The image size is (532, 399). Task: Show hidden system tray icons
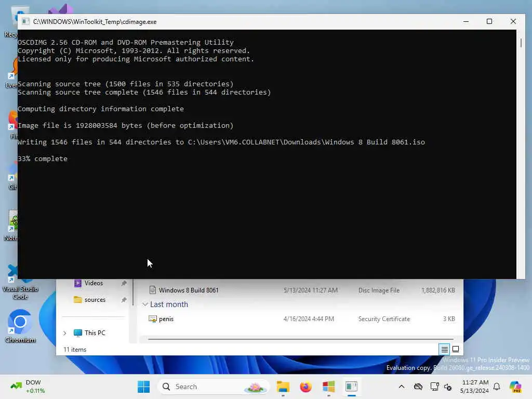coord(402,387)
